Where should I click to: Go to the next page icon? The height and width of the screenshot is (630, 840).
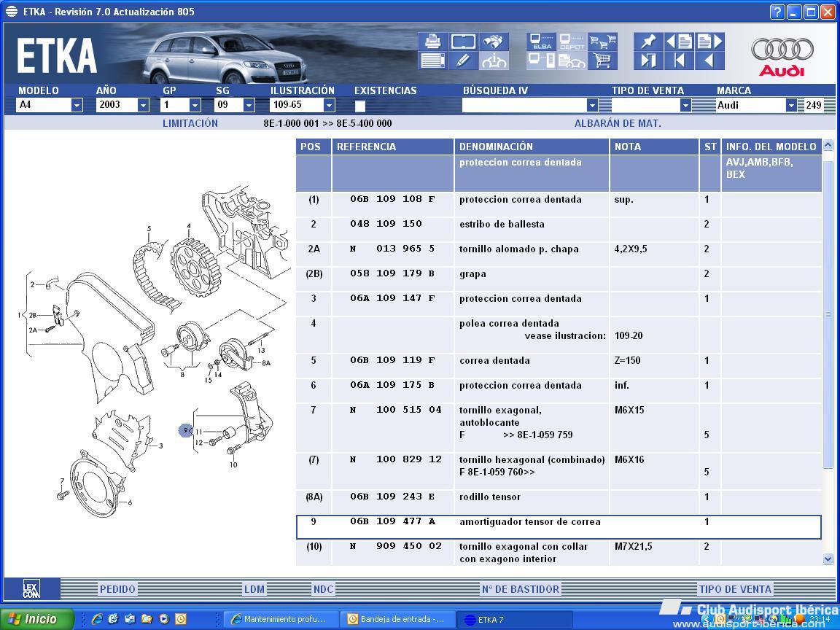(x=709, y=42)
